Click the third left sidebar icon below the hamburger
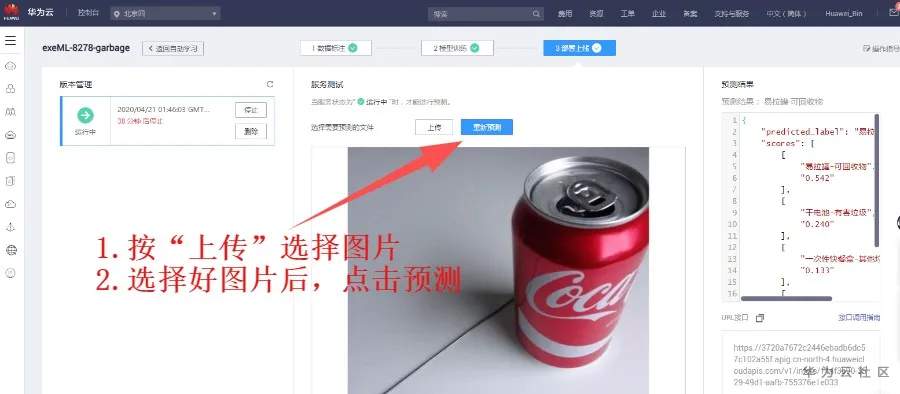Image resolution: width=900 pixels, height=394 pixels. pos(10,111)
